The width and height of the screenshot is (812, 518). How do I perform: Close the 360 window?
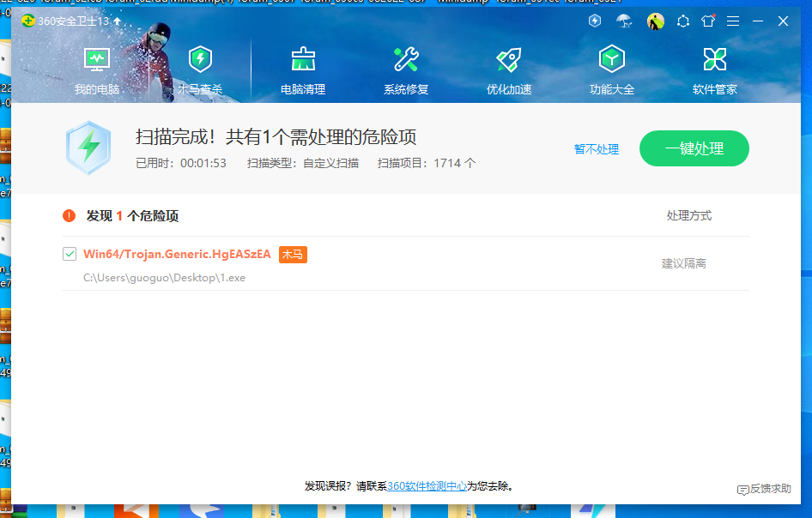tap(783, 21)
